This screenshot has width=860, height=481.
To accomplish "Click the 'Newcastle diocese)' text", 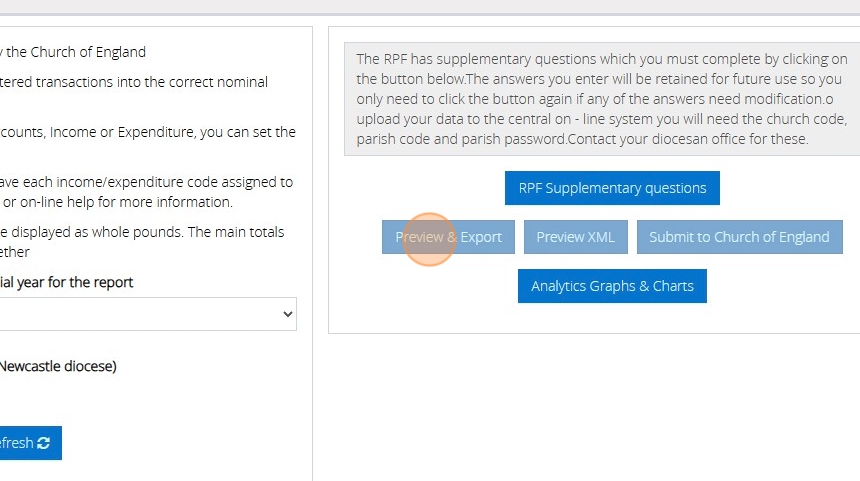I will [x=58, y=366].
